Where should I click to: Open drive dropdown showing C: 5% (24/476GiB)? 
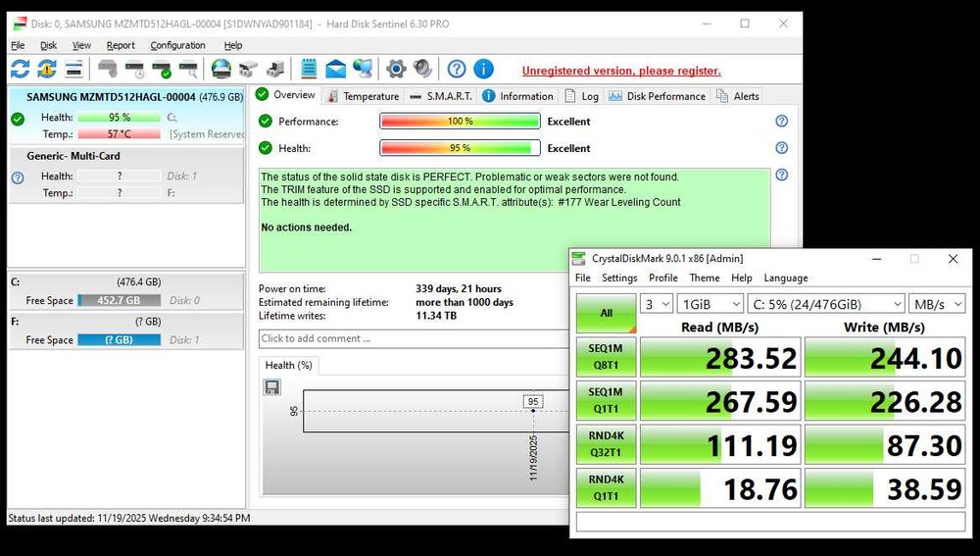point(826,305)
